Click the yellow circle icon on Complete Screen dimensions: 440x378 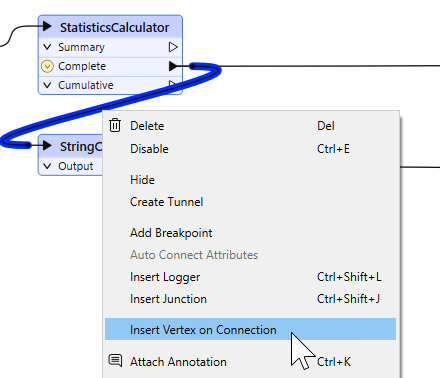[47, 66]
